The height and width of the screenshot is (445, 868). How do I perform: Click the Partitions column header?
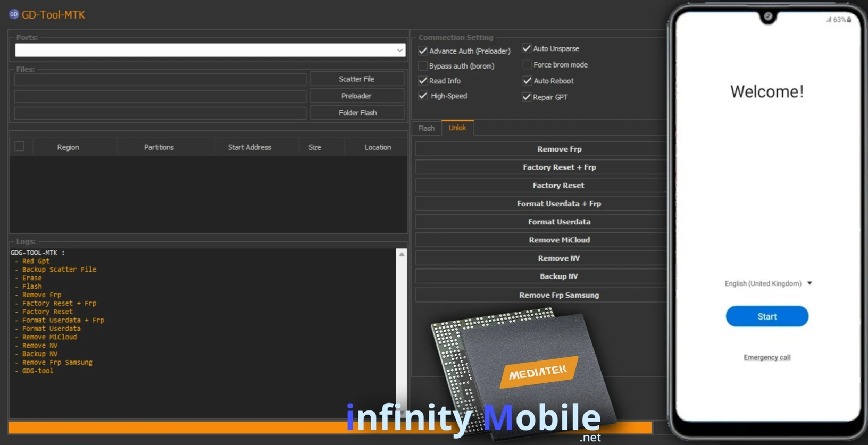point(159,147)
